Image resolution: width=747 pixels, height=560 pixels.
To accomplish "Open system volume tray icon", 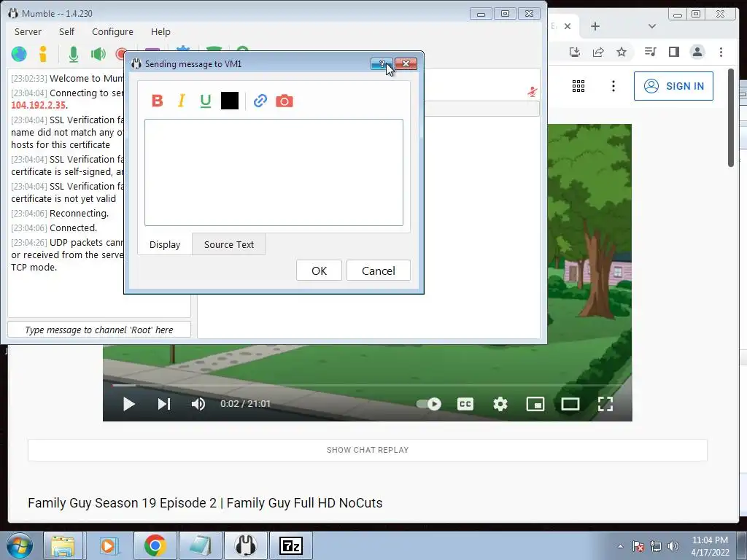I will click(673, 546).
